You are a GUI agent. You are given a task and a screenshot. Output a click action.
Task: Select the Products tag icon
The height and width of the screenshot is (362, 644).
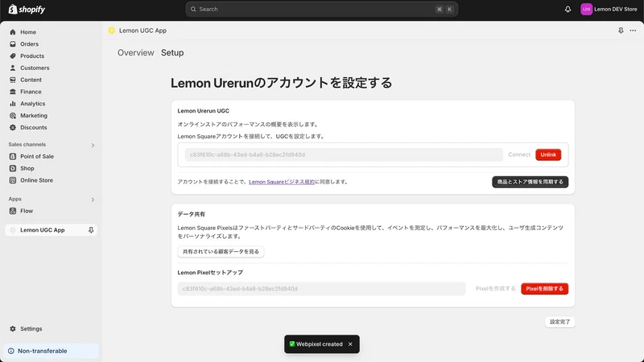point(13,56)
